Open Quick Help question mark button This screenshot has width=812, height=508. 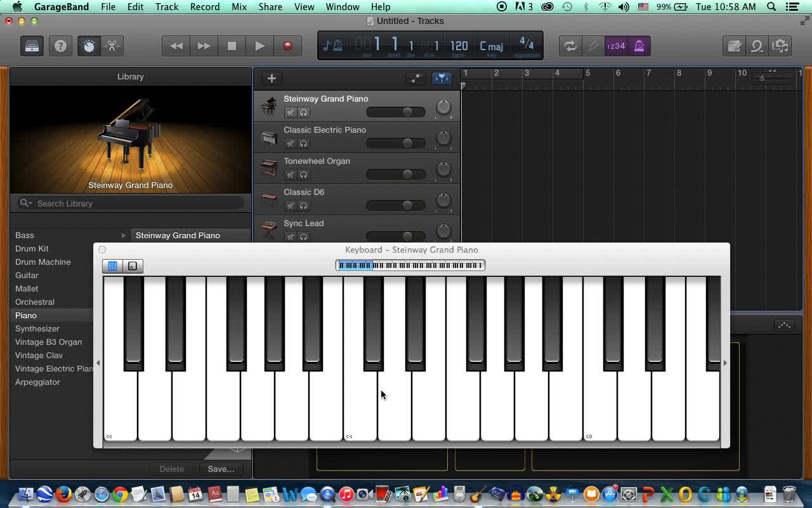[x=60, y=46]
